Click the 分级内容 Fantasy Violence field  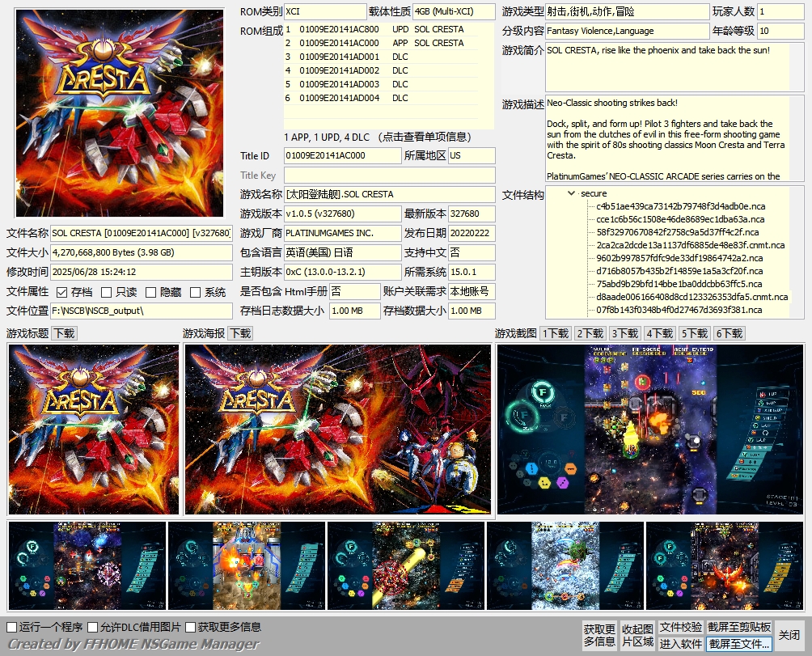coord(627,31)
